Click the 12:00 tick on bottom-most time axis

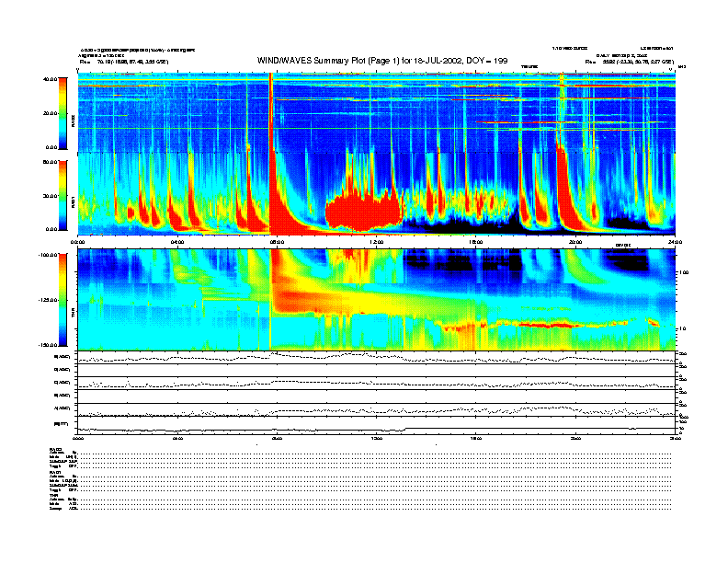click(x=377, y=438)
